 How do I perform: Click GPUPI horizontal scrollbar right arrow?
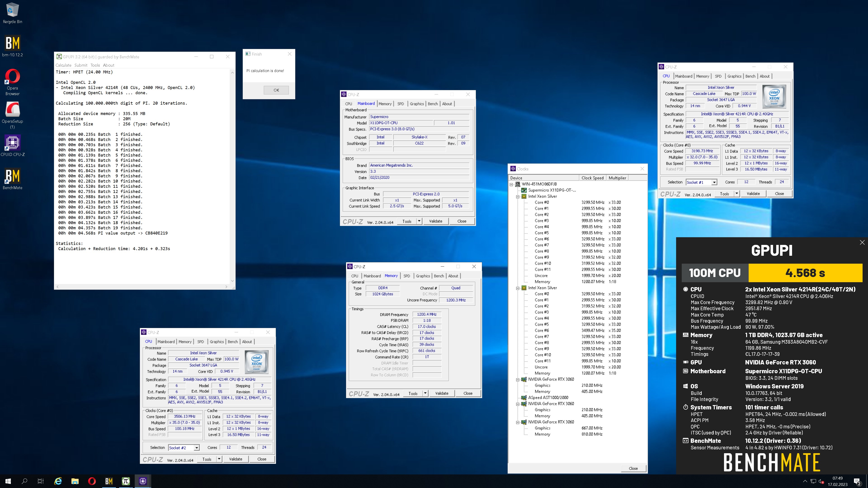coord(226,287)
